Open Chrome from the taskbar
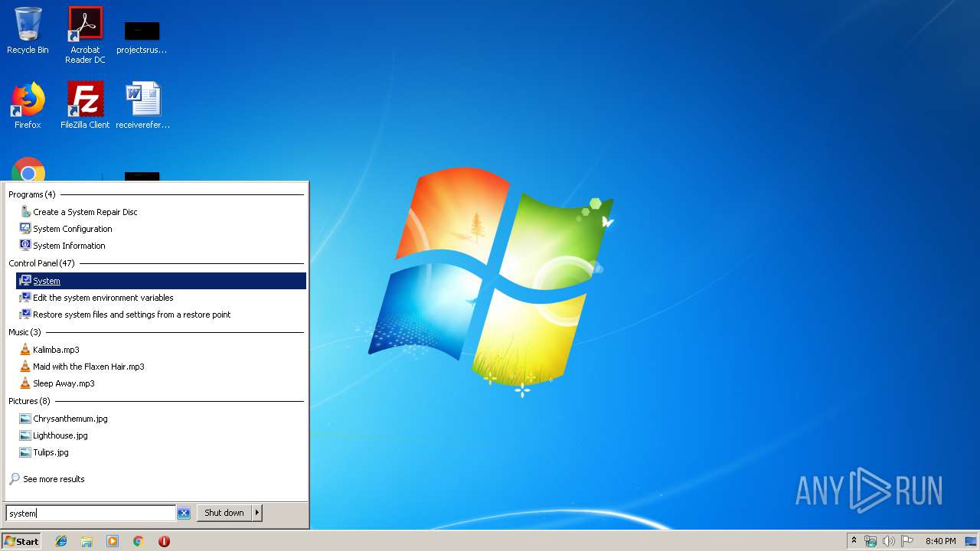Viewport: 980px width, 551px height. click(x=139, y=541)
